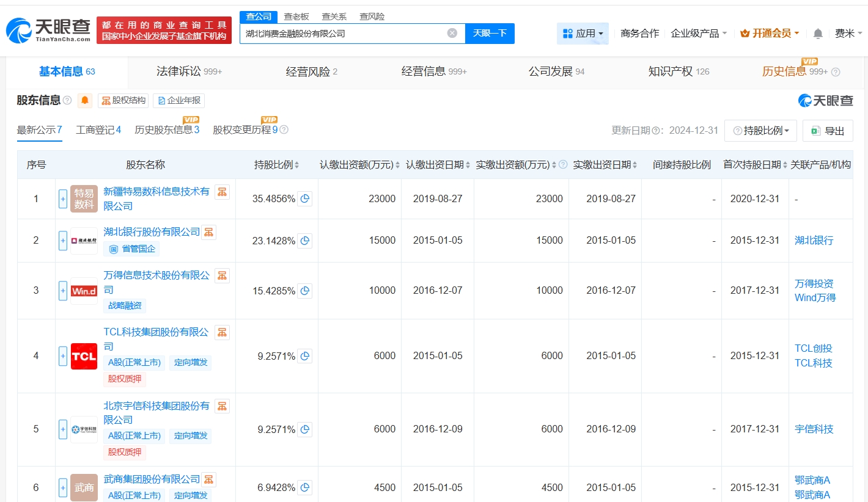The height and width of the screenshot is (502, 868).
Task: Click pie chart icon next to 35.4856%
Action: pos(304,198)
